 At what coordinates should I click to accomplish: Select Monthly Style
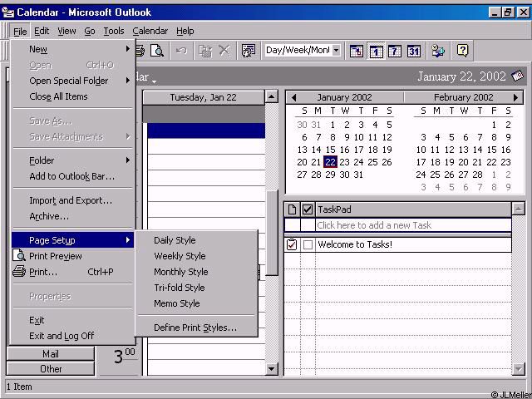pos(196,272)
